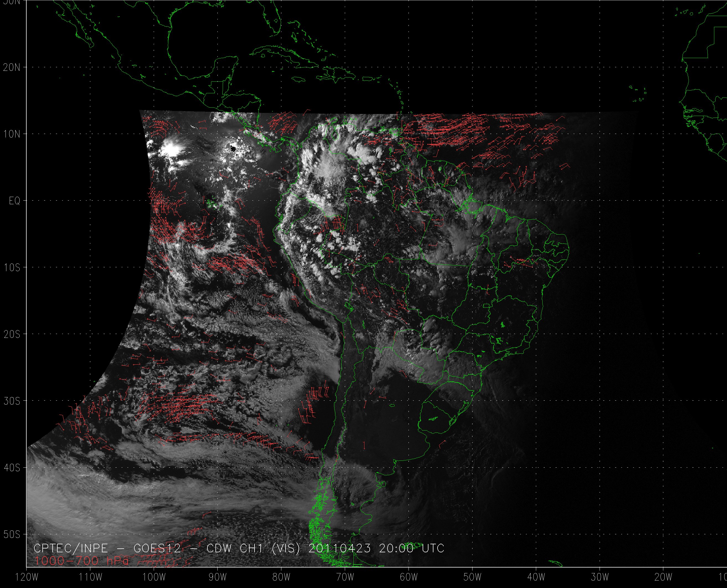This screenshot has width=727, height=588.
Task: Click the 110W longitude label
Action: pos(91,577)
